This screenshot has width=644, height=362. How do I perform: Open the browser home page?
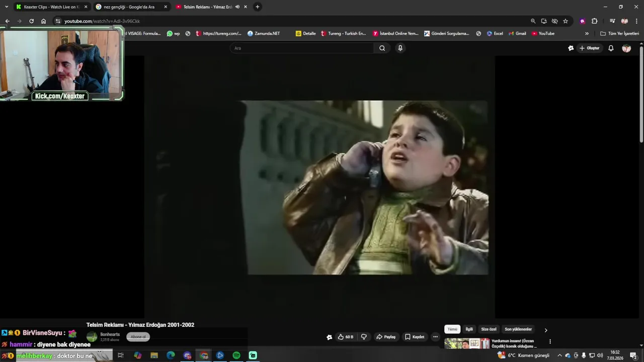(43, 21)
